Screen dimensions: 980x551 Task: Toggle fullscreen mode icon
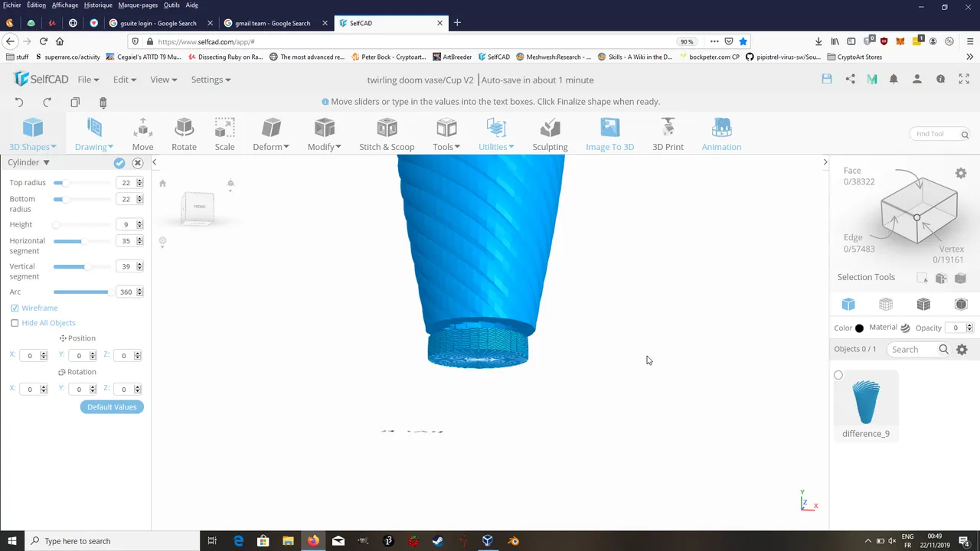(964, 79)
